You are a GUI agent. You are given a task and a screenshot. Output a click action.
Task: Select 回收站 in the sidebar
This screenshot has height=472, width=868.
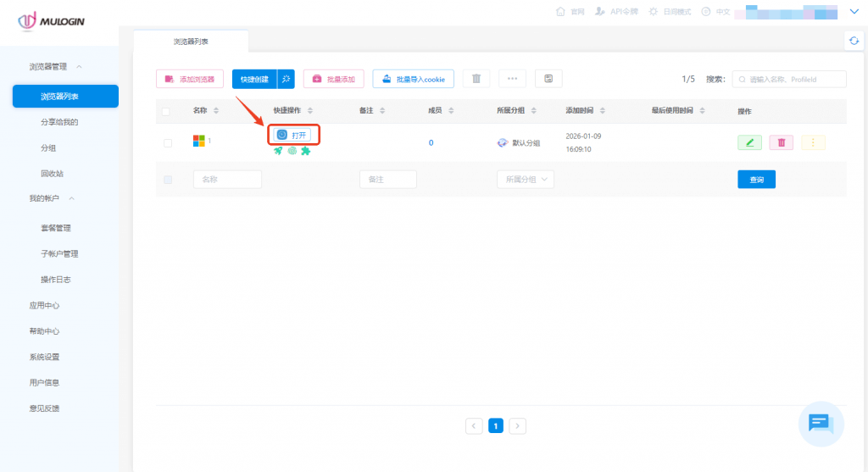[x=53, y=173]
